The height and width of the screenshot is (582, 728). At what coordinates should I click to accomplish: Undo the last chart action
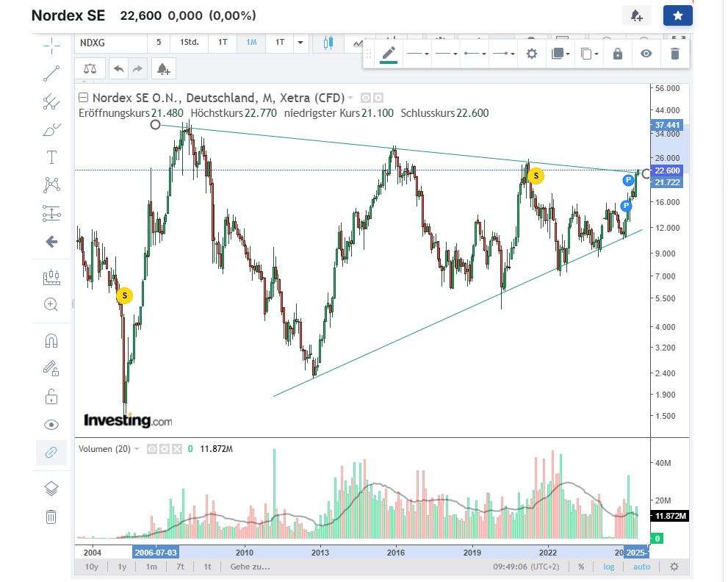coord(119,69)
